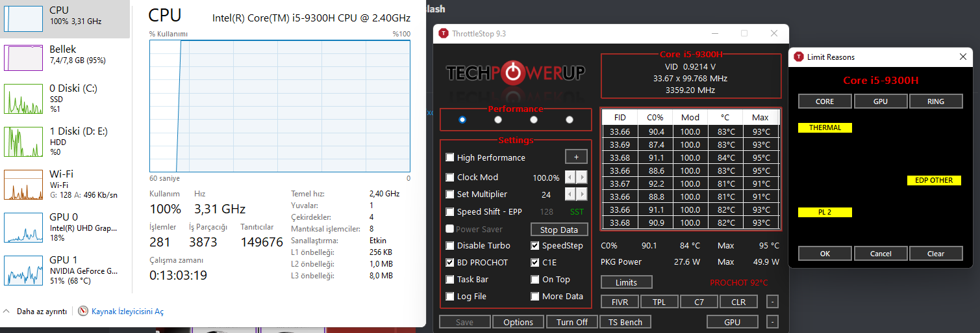Enable the Task Bar checkbox

point(450,279)
